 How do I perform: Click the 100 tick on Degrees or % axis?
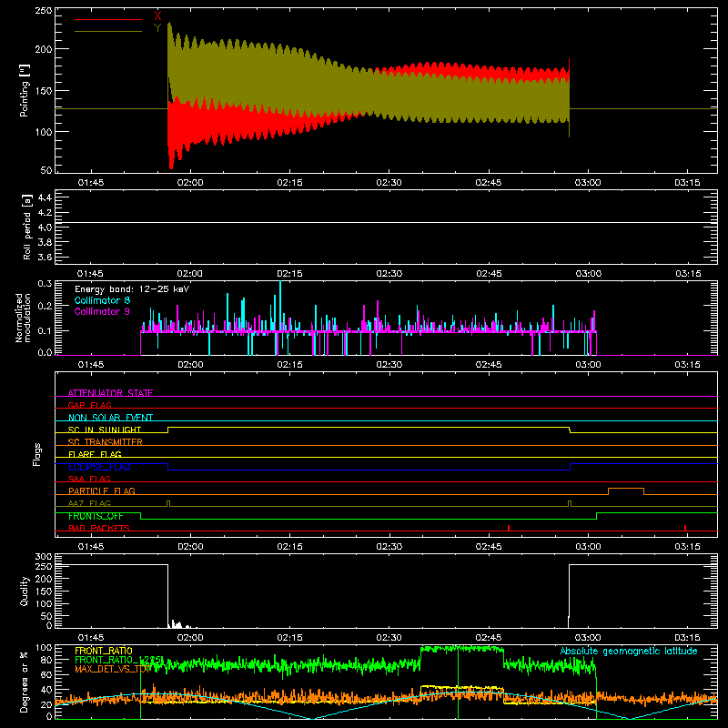click(x=44, y=647)
